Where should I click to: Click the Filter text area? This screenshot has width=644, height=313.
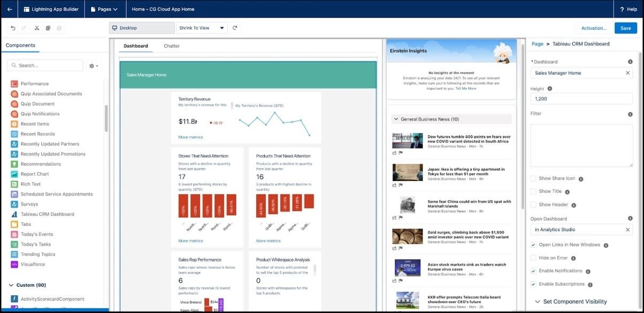pos(581,146)
